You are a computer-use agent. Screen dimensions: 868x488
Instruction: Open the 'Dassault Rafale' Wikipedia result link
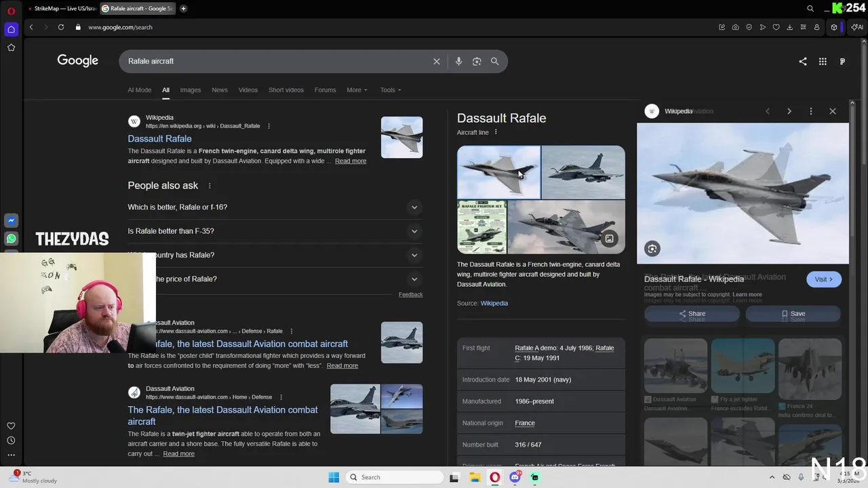[160, 139]
